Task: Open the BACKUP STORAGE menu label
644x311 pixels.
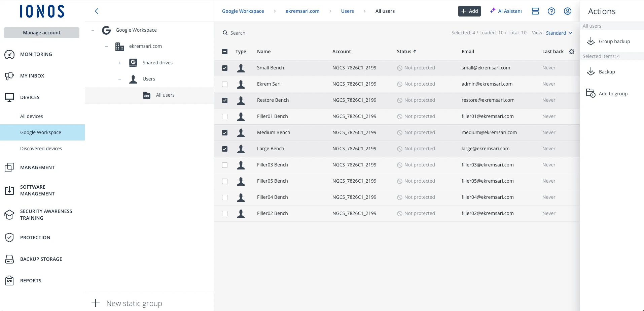Action: point(41,259)
